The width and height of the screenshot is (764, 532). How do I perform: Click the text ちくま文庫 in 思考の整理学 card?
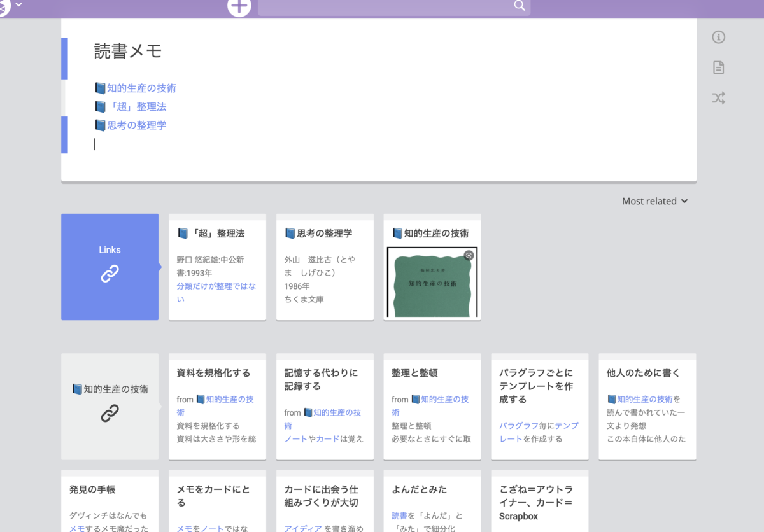(304, 300)
